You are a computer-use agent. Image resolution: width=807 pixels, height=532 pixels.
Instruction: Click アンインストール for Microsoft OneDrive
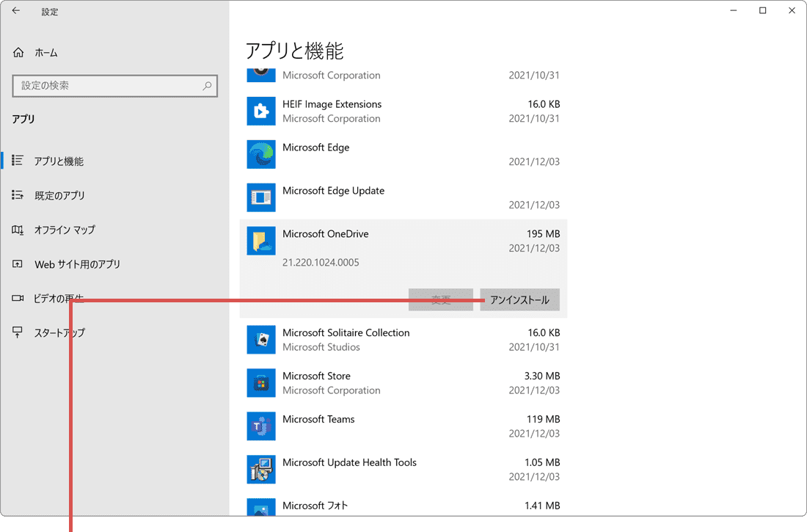tap(520, 299)
